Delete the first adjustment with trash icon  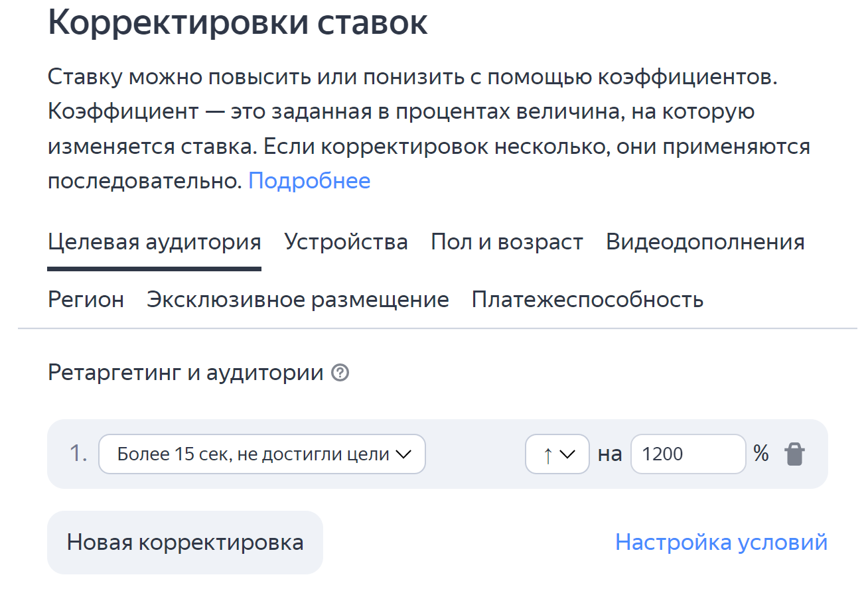[x=794, y=454]
